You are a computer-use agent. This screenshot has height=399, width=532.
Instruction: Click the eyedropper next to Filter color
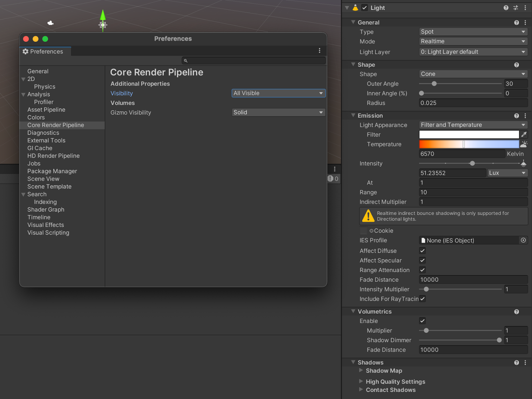524,135
